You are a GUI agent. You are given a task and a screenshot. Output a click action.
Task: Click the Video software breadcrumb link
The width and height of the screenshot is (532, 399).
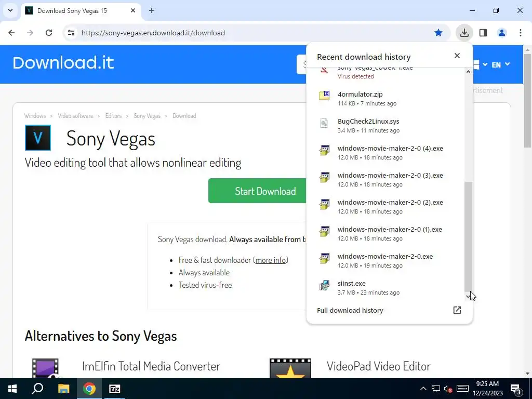[75, 116]
